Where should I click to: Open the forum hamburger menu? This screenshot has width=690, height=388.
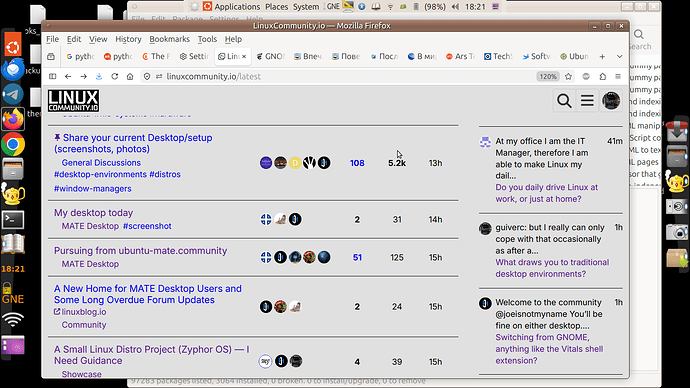[587, 101]
